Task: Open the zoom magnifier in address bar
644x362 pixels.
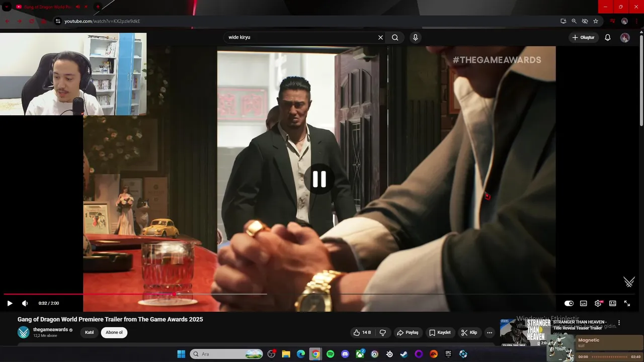Action: tap(574, 21)
